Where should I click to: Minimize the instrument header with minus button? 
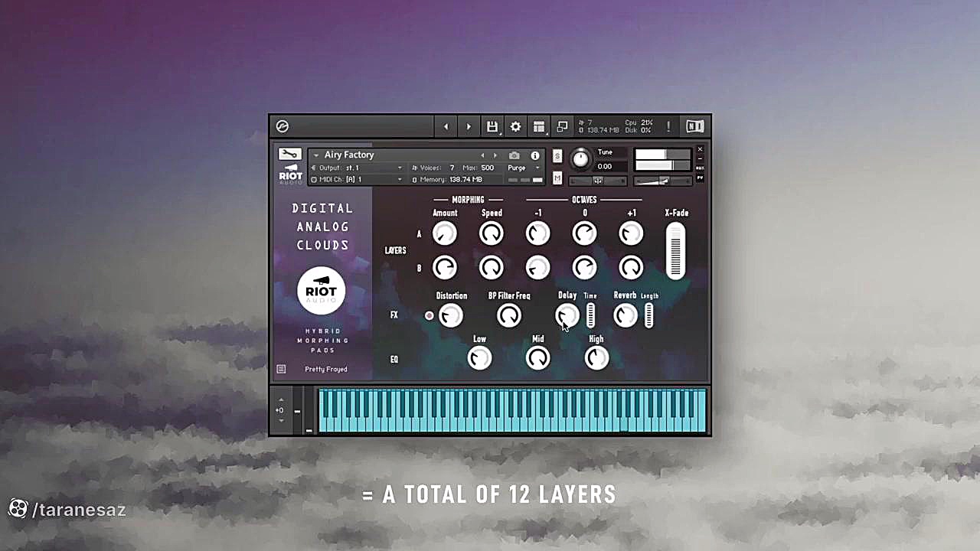[x=700, y=158]
